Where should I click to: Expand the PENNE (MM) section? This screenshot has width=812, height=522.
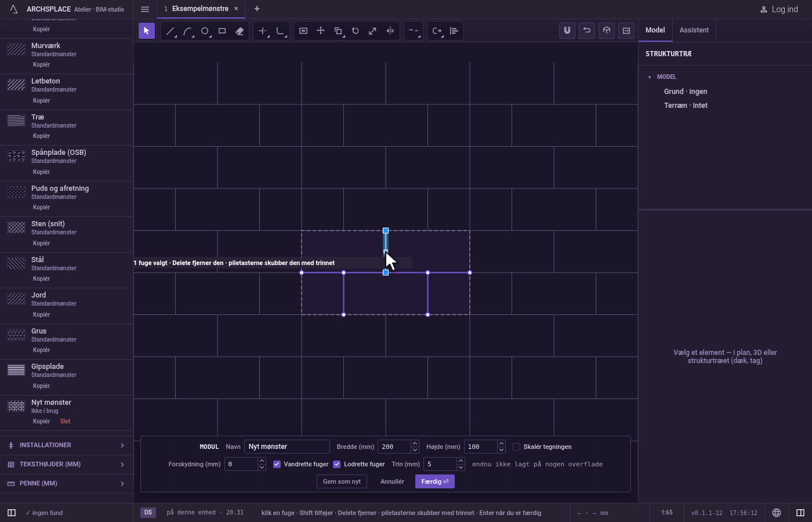66,484
